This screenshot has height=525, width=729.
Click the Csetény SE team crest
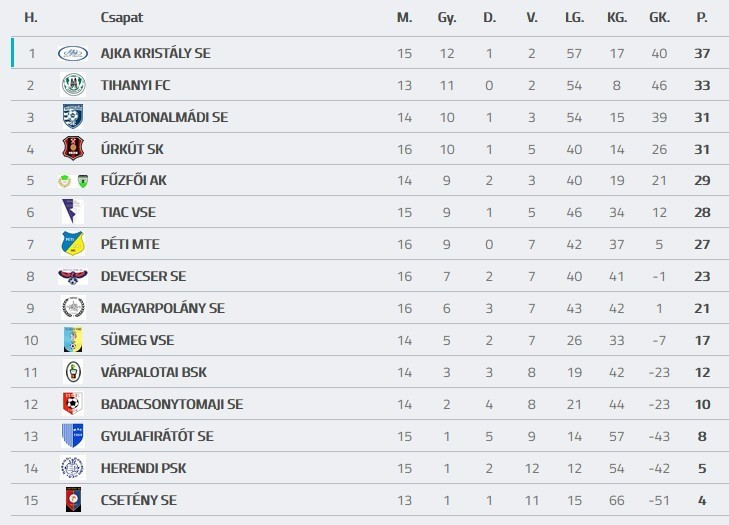pyautogui.click(x=73, y=500)
